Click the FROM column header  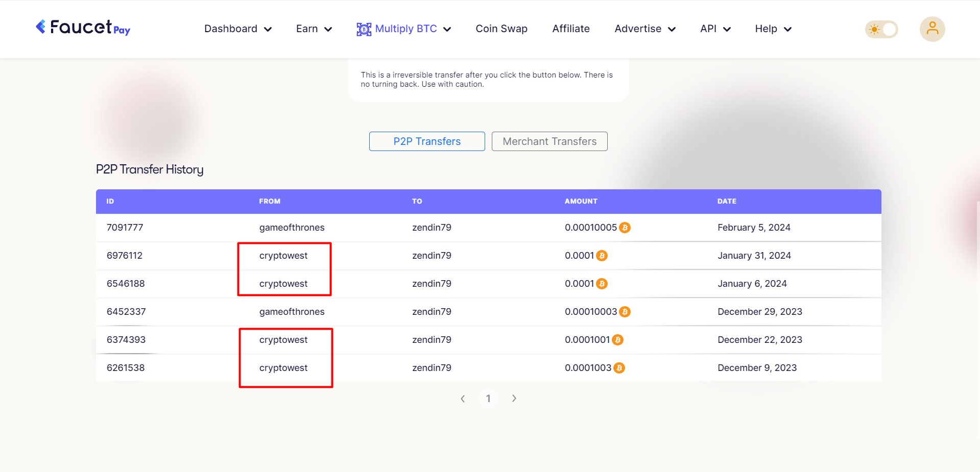[x=270, y=201]
